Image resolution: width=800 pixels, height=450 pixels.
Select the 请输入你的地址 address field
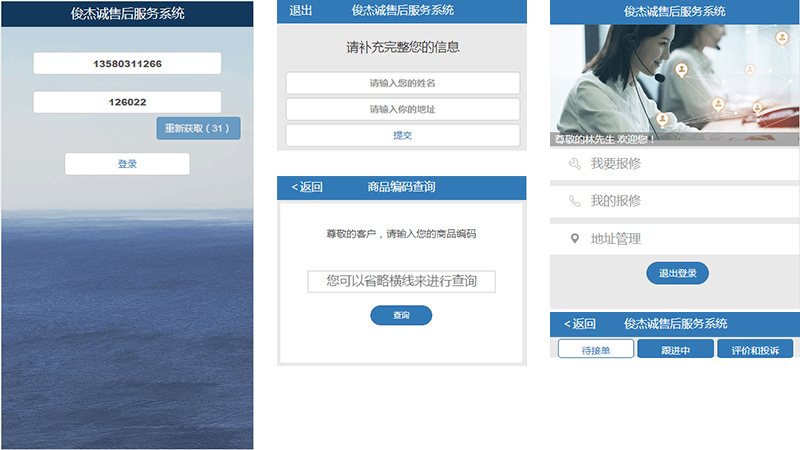(402, 109)
